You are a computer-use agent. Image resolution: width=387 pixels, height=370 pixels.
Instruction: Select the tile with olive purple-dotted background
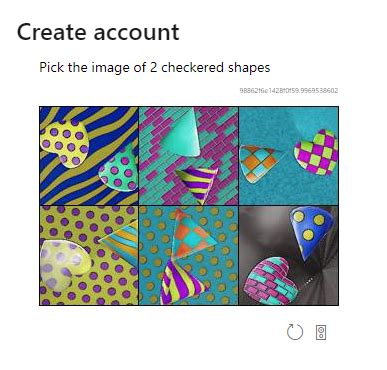tap(89, 255)
